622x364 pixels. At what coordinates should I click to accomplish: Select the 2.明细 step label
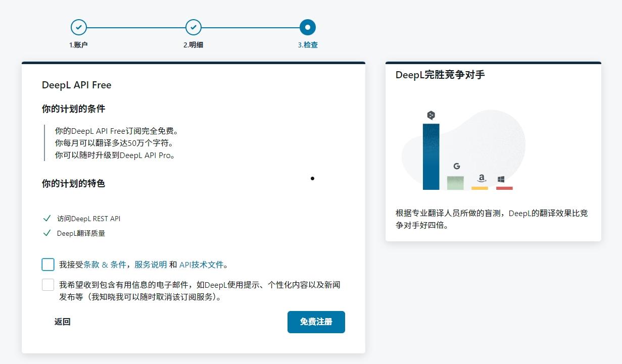click(193, 45)
